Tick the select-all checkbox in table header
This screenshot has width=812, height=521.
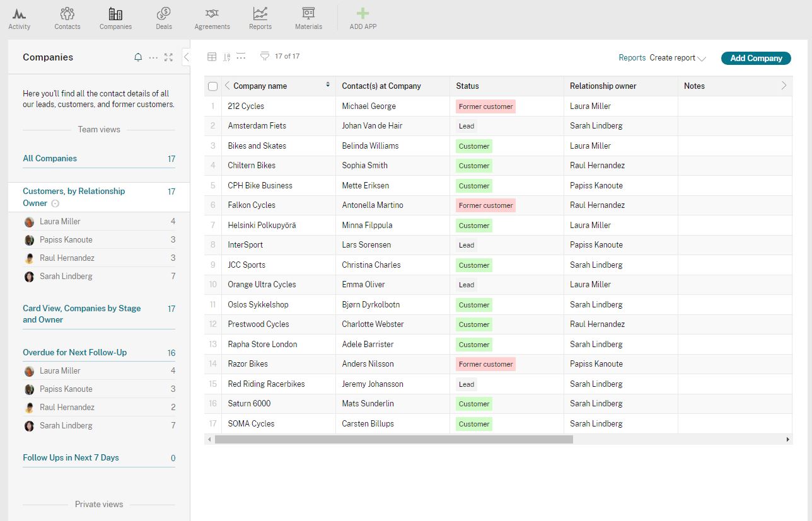pos(212,86)
